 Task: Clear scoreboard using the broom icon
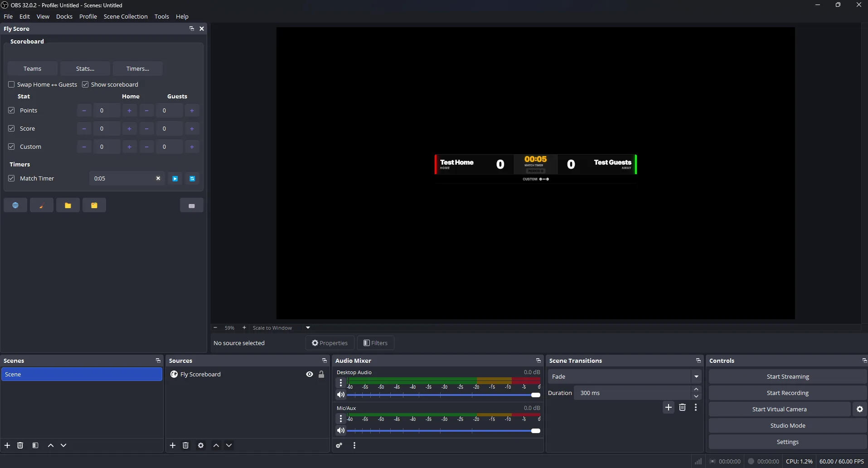point(42,205)
